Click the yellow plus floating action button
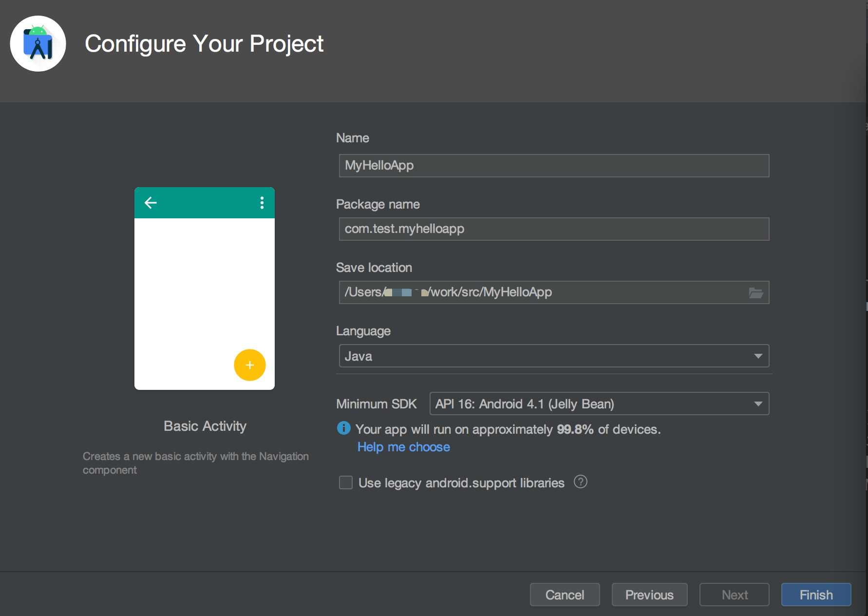Viewport: 868px width, 616px height. click(249, 365)
